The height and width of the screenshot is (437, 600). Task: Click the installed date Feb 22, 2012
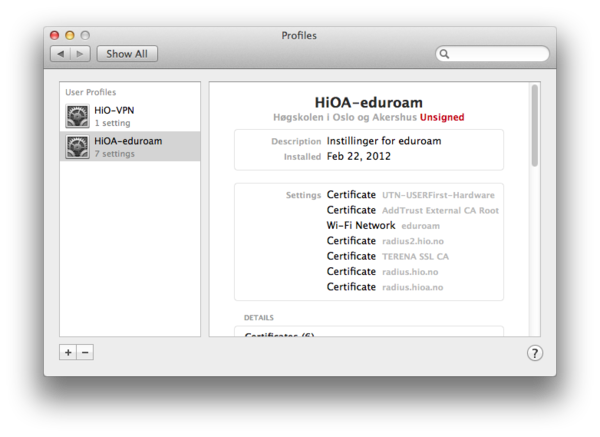pyautogui.click(x=359, y=157)
